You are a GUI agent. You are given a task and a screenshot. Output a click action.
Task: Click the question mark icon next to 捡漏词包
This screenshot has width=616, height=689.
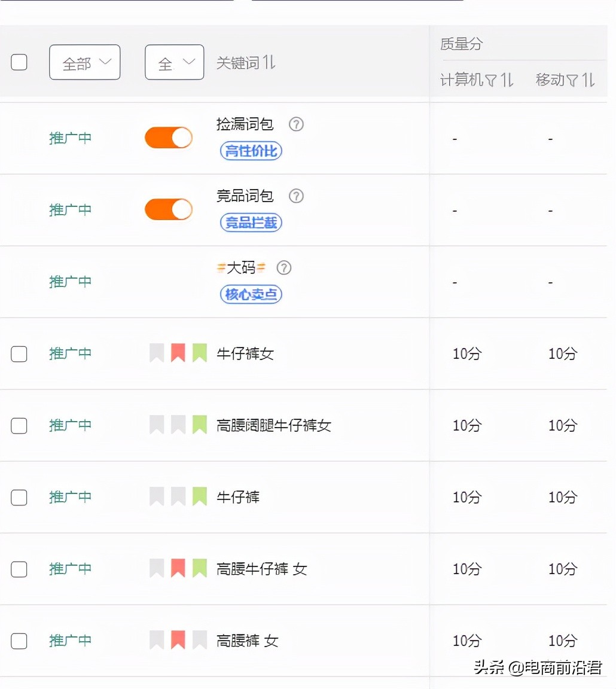pos(295,124)
